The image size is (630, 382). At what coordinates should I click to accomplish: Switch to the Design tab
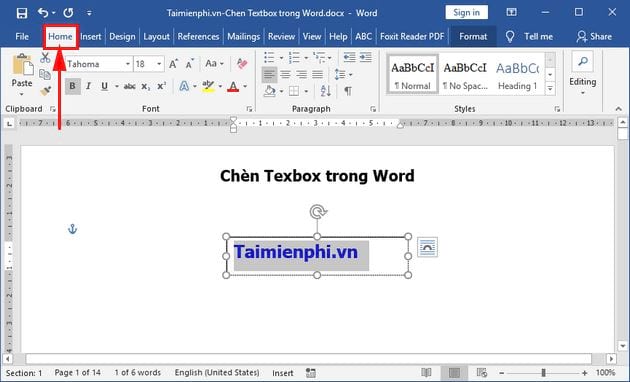(122, 37)
